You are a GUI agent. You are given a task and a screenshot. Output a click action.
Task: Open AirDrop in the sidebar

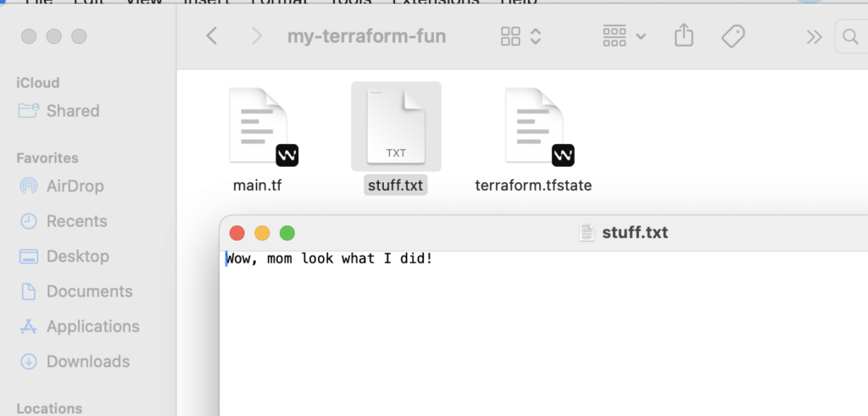[x=76, y=186]
